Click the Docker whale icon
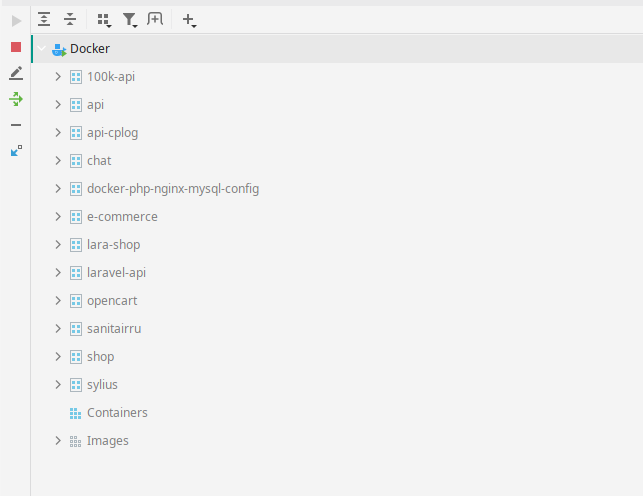643x496 pixels. tap(59, 50)
